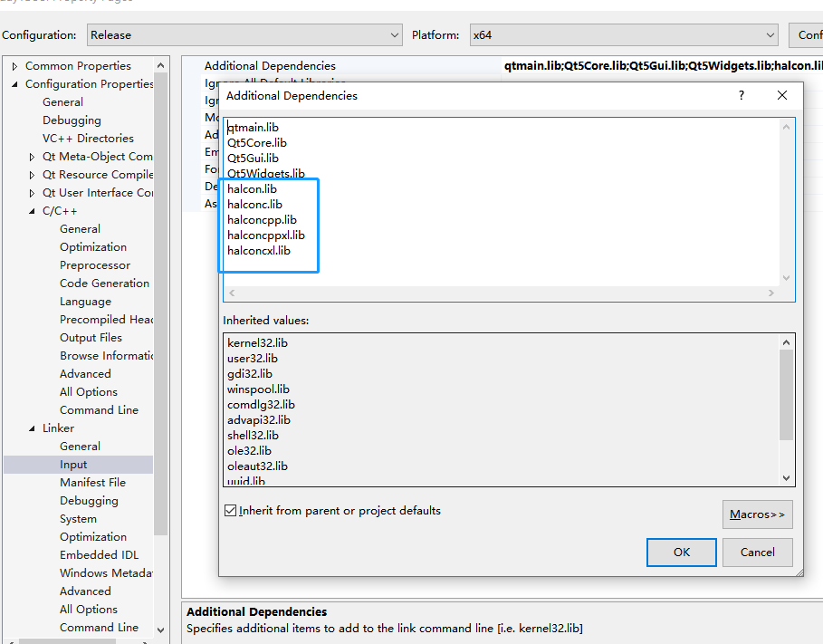Toggle Inherit from parent or project defaults

pyautogui.click(x=230, y=510)
